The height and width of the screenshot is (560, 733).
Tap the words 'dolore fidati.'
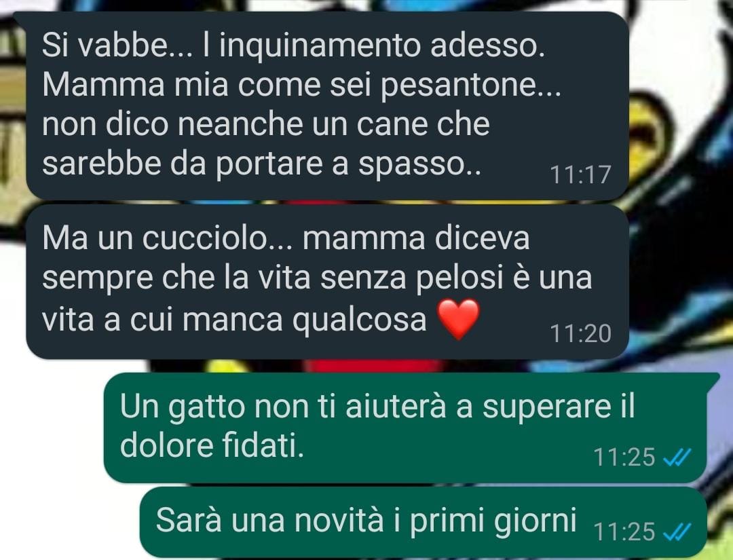click(x=212, y=445)
